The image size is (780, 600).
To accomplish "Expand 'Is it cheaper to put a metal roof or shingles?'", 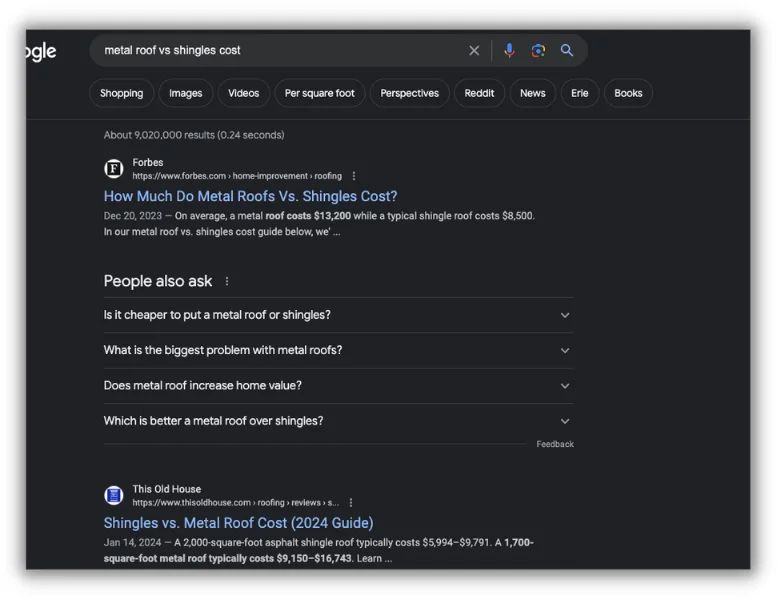I will coord(338,315).
